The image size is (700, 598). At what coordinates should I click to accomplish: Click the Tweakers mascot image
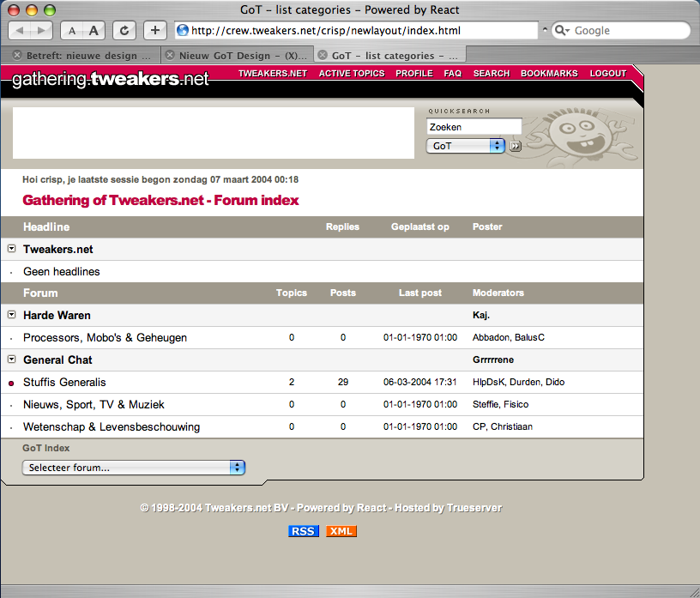581,136
